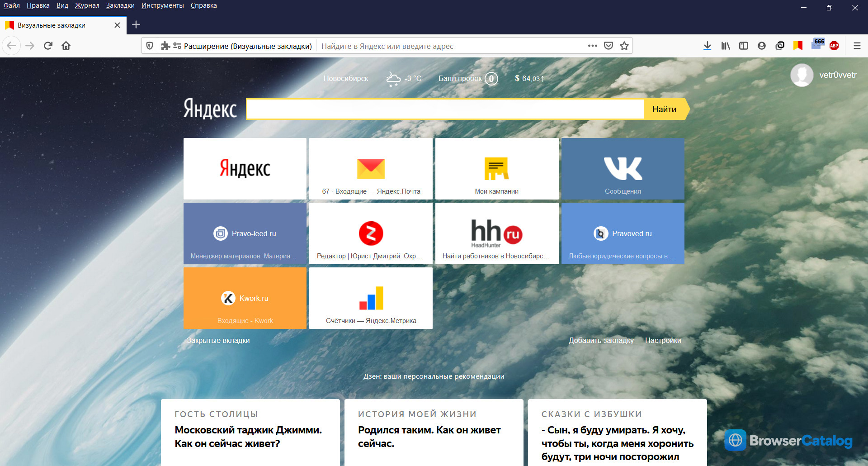
Task: Open the Library bookmarks icon
Action: click(726, 46)
